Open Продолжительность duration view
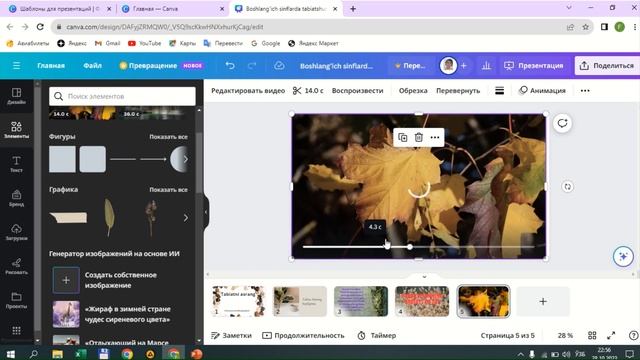Screen dimensions: 640x360 point(303,336)
